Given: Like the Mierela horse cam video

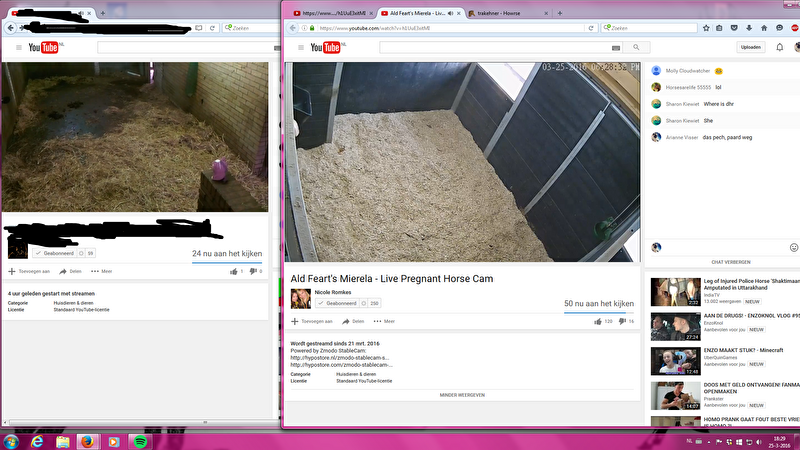Looking at the screenshot, I should click(598, 321).
